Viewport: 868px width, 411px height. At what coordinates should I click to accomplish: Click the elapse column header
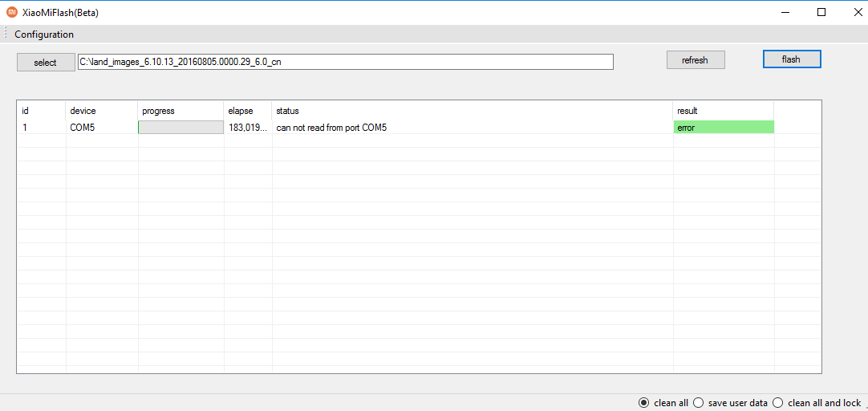click(x=248, y=111)
